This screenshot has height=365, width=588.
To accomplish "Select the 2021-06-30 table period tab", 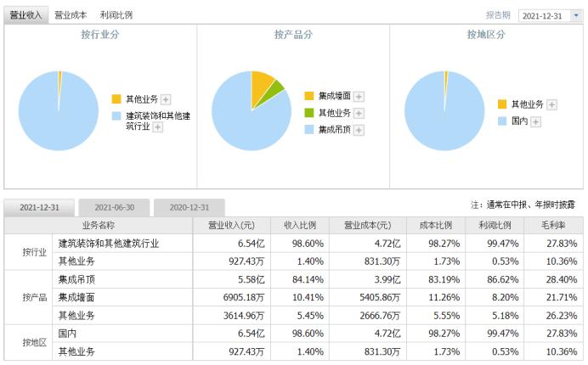I will [114, 207].
